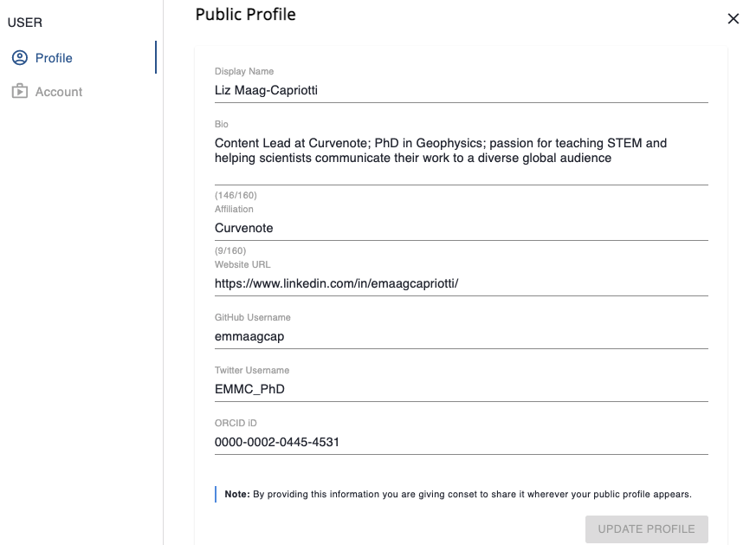
Task: Select the ORCID iD input field
Action: coord(461,442)
